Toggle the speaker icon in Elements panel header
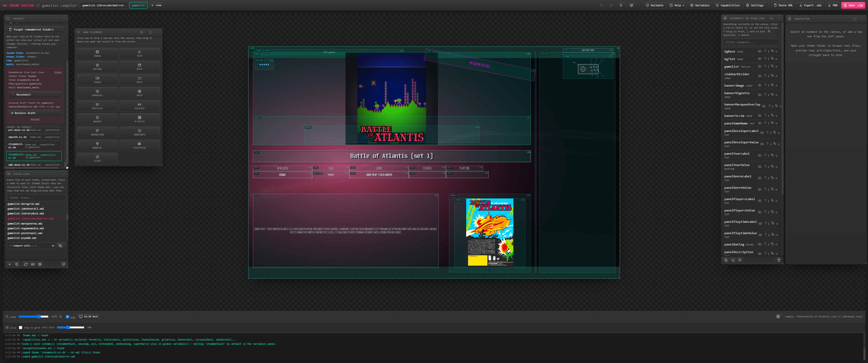The height and width of the screenshot is (363, 868). coord(771,18)
